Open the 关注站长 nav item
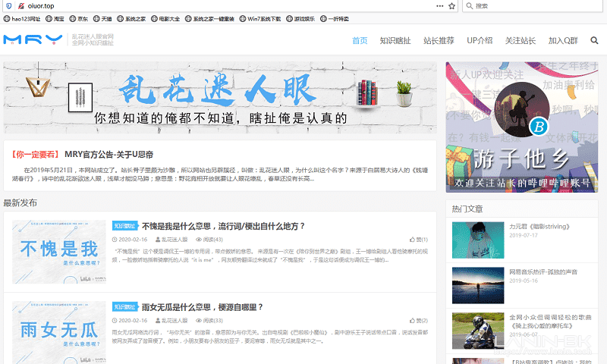 (x=521, y=41)
